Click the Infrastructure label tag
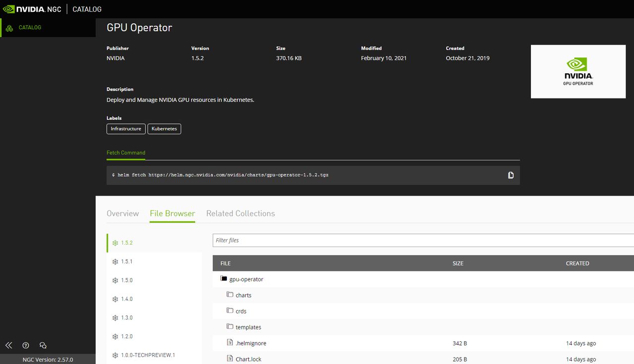Screen dimensions: 634x364 126,129
